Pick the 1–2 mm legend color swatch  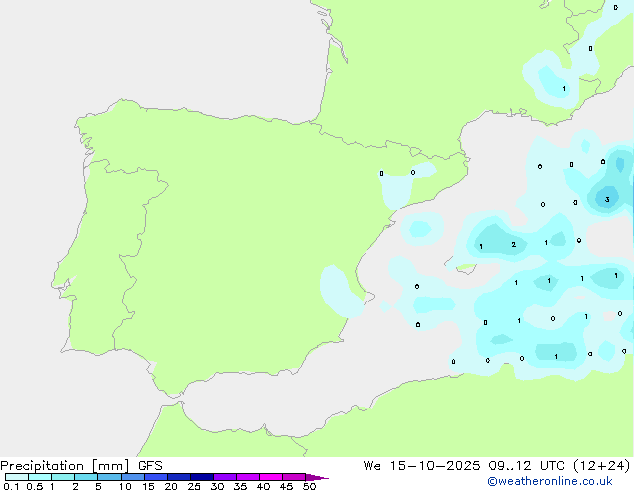[63, 477]
